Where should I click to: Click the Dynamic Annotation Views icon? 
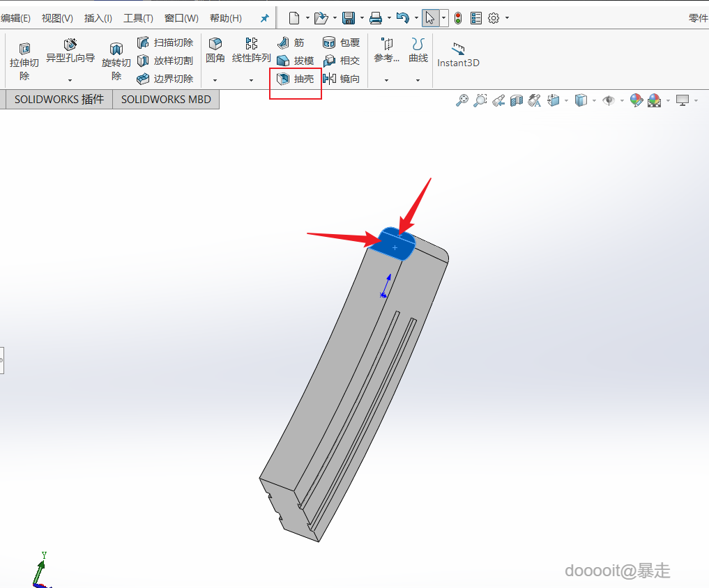click(x=535, y=100)
